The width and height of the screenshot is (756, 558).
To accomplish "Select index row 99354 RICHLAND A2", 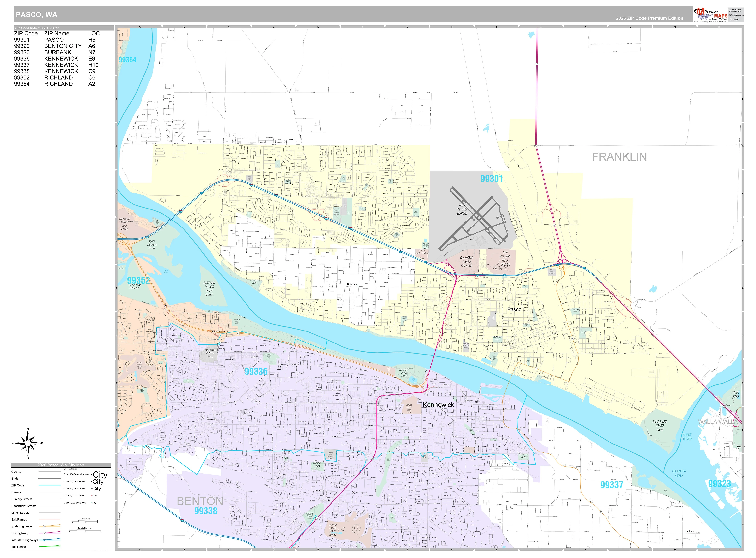I will [x=57, y=84].
